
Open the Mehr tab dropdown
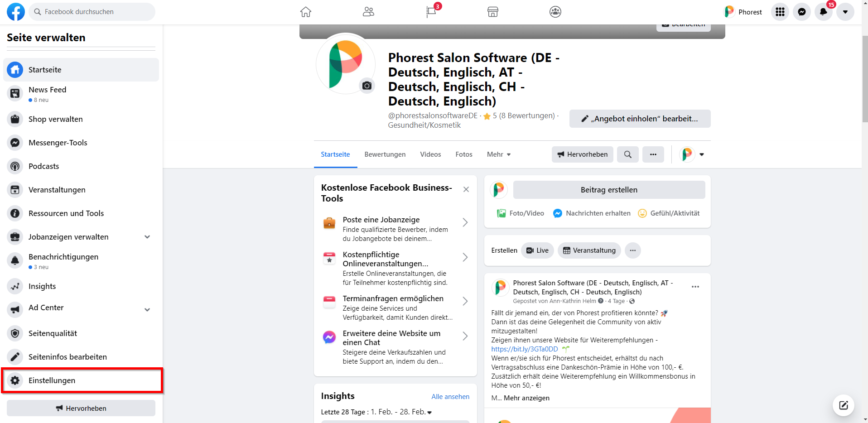coord(499,154)
